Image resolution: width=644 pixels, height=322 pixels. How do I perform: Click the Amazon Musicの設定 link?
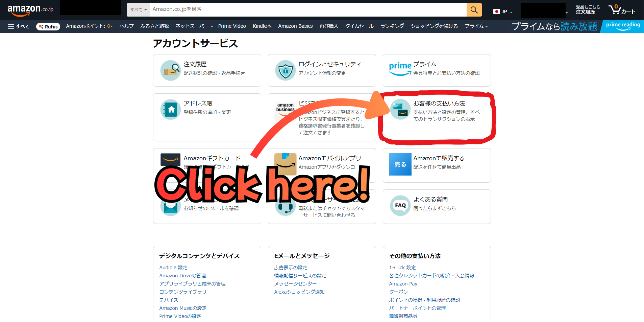coord(183,308)
